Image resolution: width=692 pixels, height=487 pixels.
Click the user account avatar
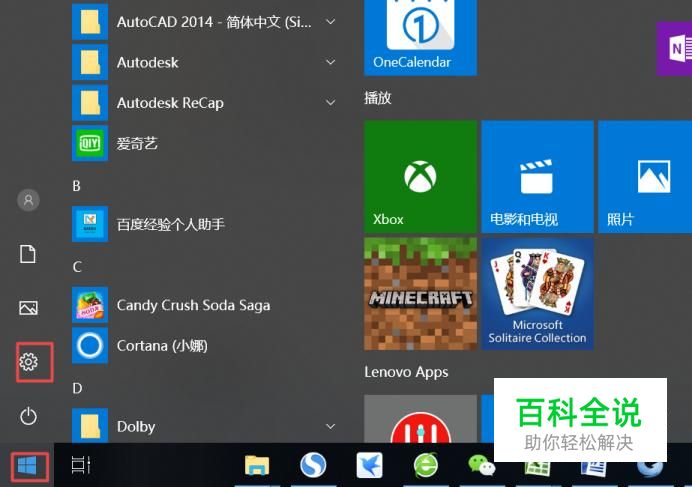click(x=28, y=200)
